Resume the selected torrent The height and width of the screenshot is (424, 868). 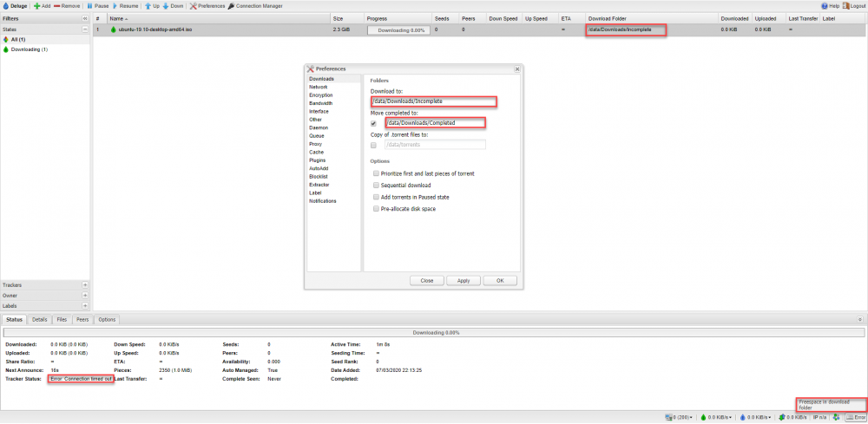[x=125, y=5]
